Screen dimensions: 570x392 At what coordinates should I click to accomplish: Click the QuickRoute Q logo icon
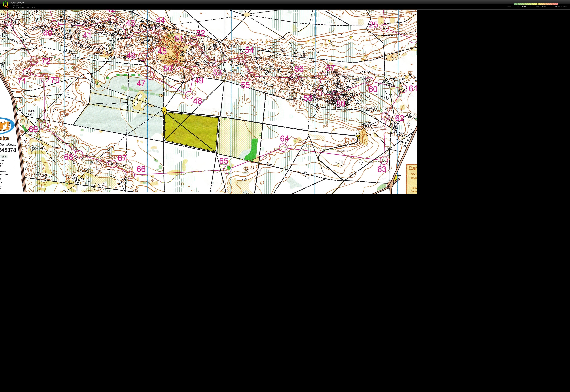pyautogui.click(x=5, y=4)
